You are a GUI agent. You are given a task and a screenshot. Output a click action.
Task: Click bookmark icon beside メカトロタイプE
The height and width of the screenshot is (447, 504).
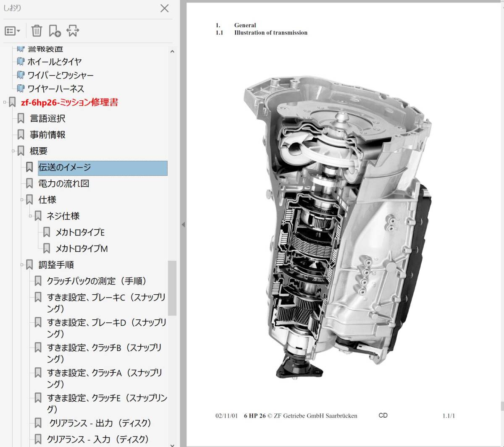[47, 232]
